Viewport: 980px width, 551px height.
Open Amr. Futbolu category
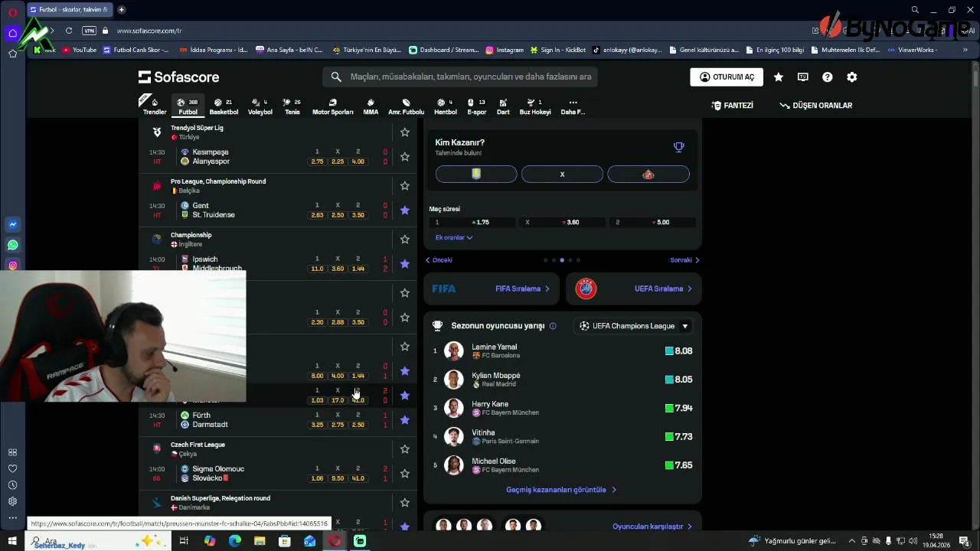pos(406,106)
